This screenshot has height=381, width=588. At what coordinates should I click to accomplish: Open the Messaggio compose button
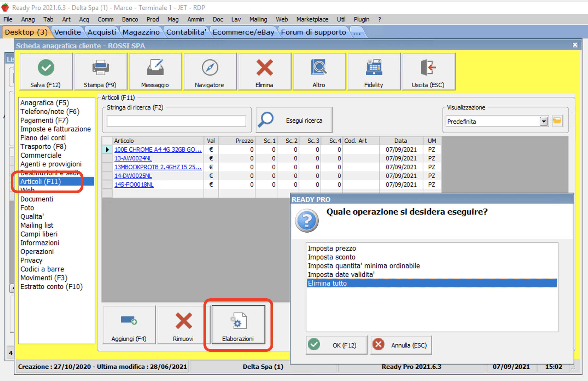(x=155, y=72)
